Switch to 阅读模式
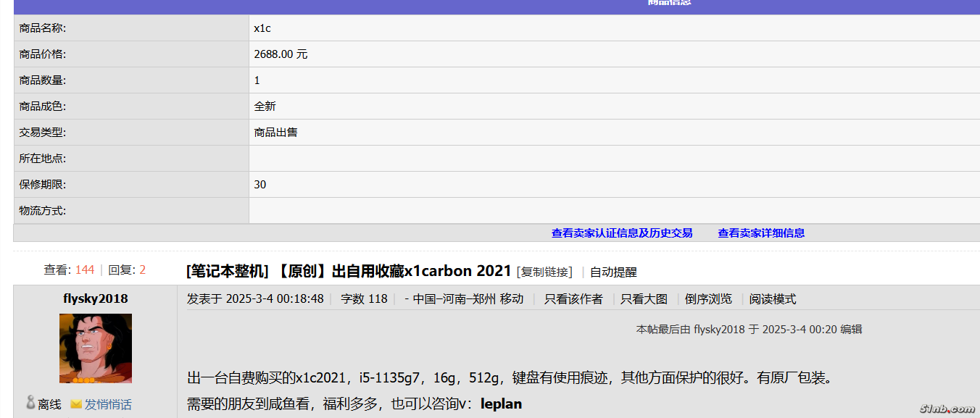This screenshot has width=980, height=418. 772,299
